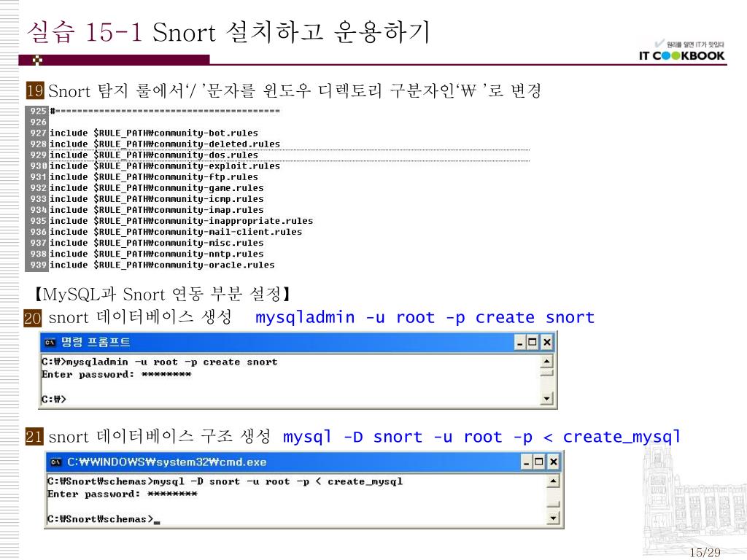Select line 932 community-game.rules include

coord(157,187)
